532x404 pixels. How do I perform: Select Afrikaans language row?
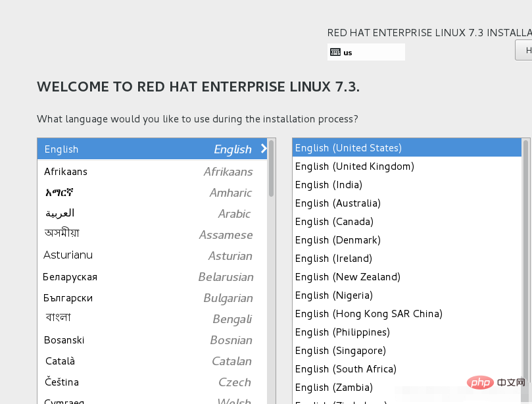[x=152, y=172]
